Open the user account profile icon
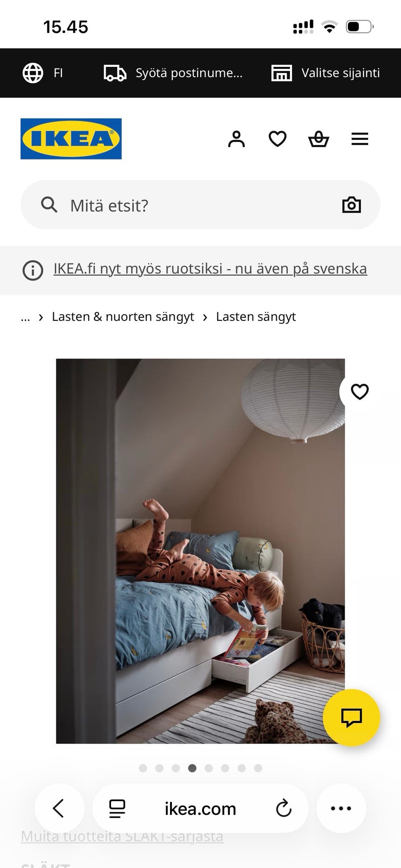The height and width of the screenshot is (868, 401). 236,139
